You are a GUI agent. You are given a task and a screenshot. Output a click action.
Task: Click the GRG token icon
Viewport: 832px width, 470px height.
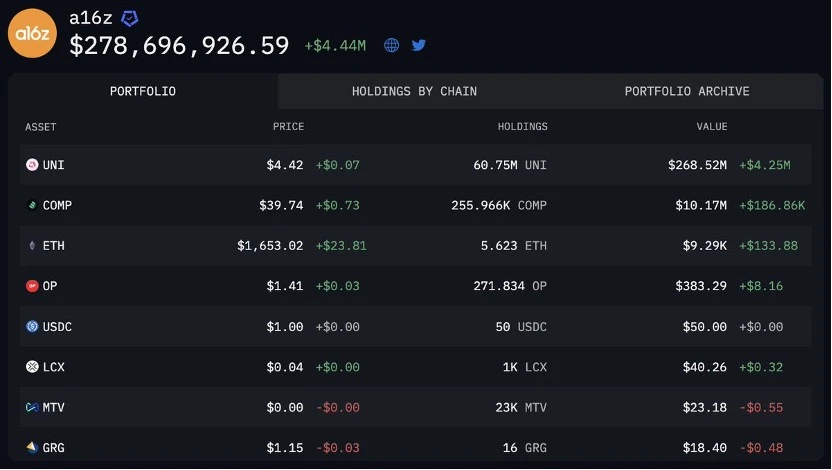click(32, 447)
